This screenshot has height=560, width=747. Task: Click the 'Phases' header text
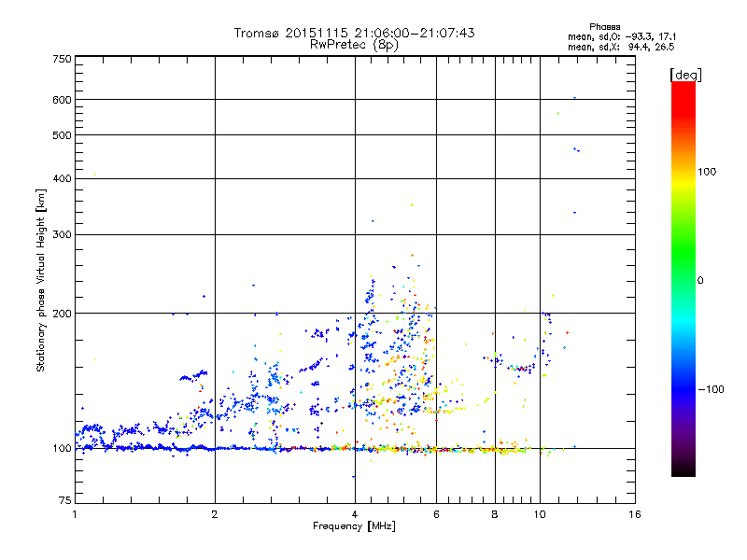(604, 27)
